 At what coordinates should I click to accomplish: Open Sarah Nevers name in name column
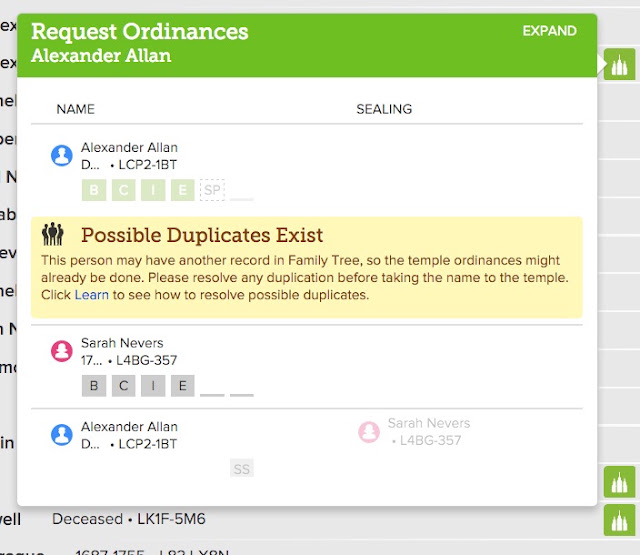tap(122, 343)
